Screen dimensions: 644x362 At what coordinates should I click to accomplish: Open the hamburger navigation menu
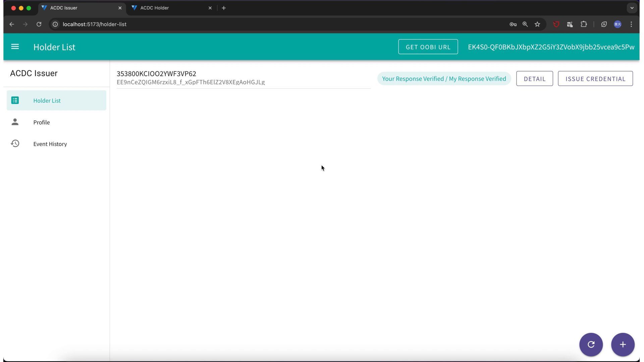coord(15,47)
